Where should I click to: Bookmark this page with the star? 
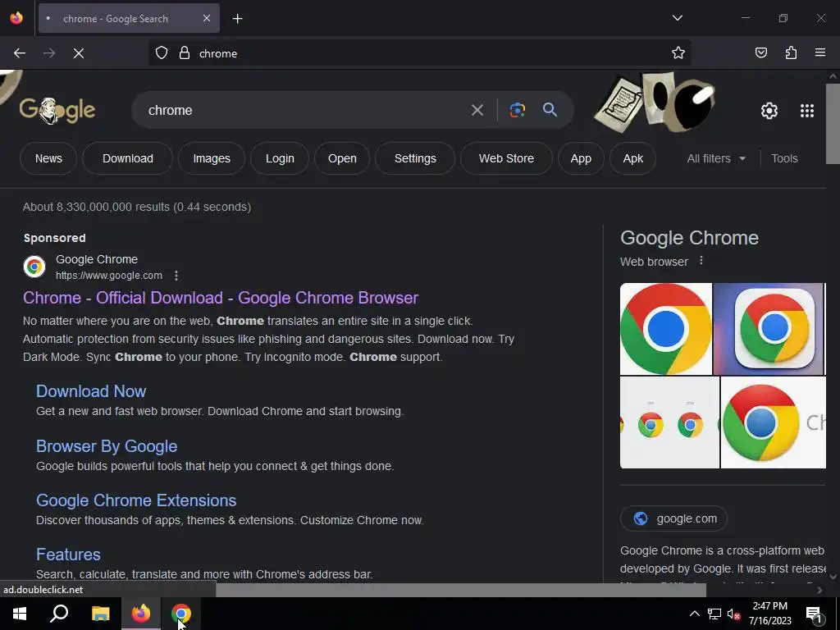(x=678, y=53)
